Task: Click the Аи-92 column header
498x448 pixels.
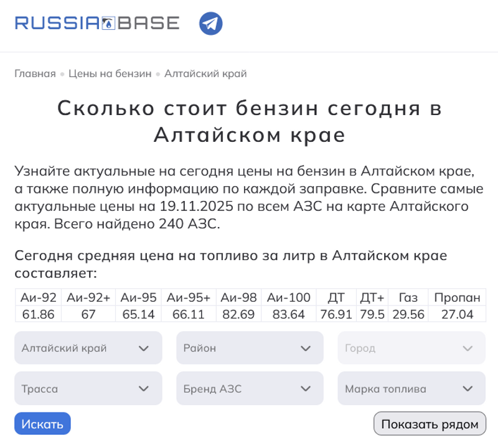Action: click(x=39, y=297)
